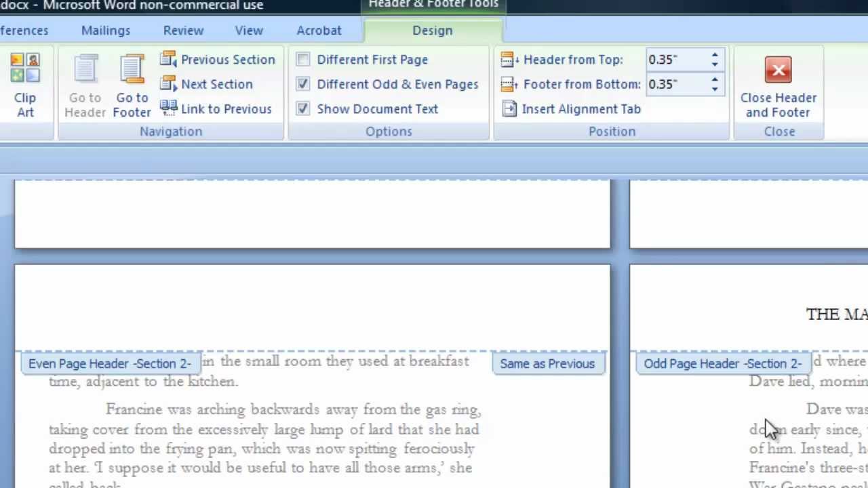
Task: Click the 'THE MA' header title text
Action: tap(836, 314)
